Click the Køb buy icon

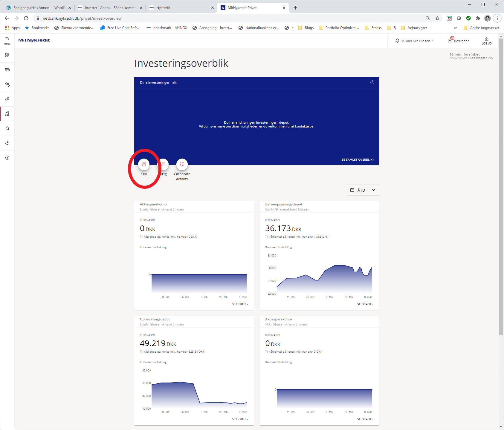tap(144, 164)
